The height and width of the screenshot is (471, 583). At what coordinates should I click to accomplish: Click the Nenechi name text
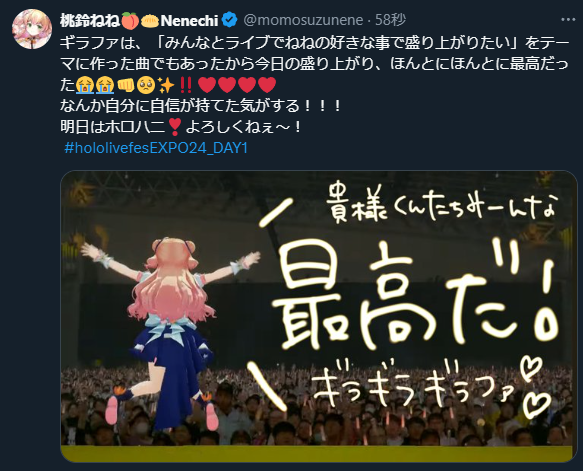189,21
